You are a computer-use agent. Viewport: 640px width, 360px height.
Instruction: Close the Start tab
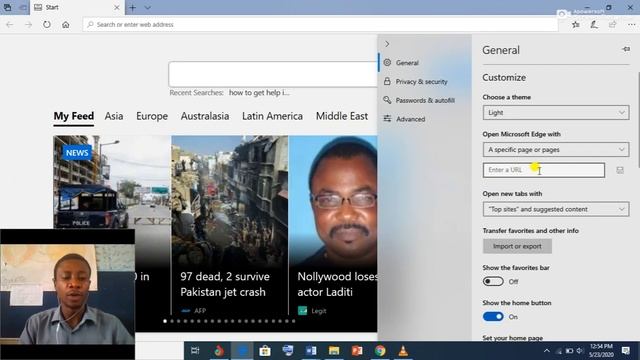tap(117, 7)
